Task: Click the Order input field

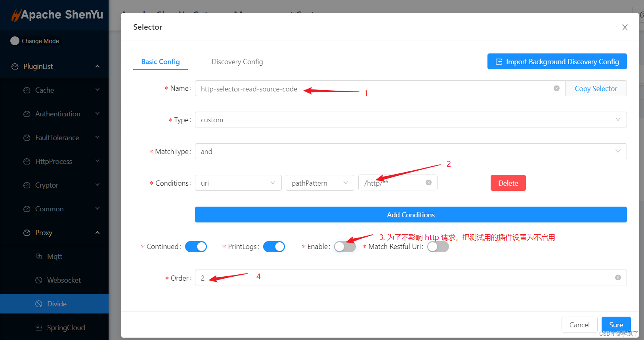Action: point(411,277)
